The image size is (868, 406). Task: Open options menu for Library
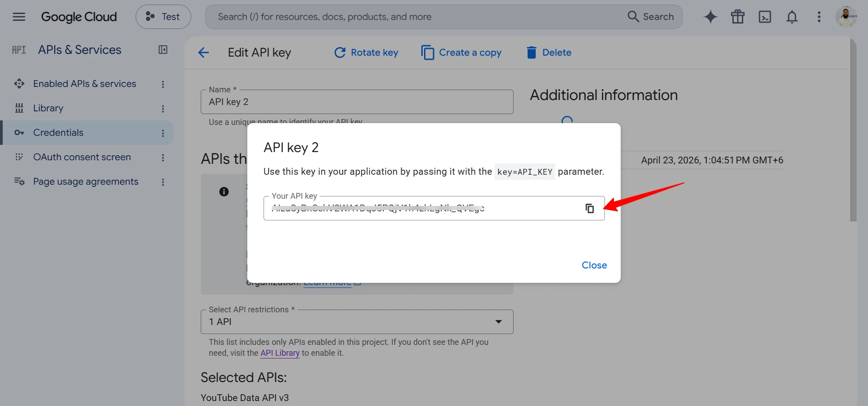[x=163, y=109]
